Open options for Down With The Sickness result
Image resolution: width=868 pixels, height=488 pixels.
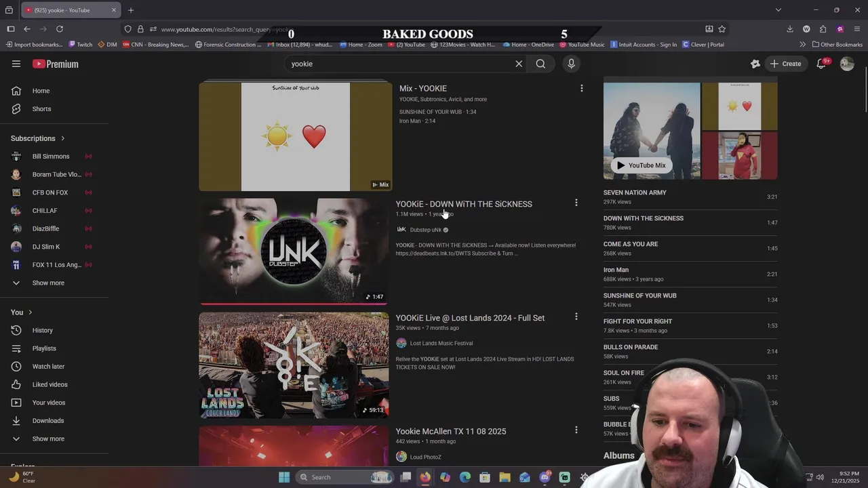(x=576, y=203)
